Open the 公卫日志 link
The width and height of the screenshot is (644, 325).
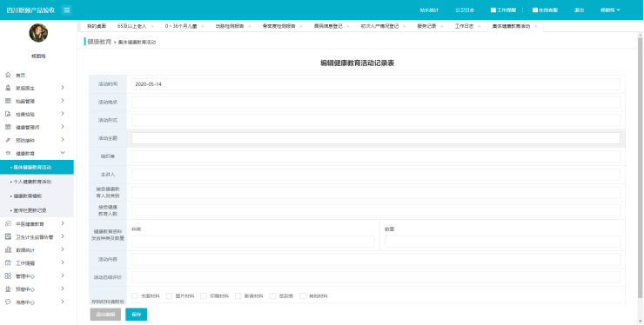(x=465, y=10)
